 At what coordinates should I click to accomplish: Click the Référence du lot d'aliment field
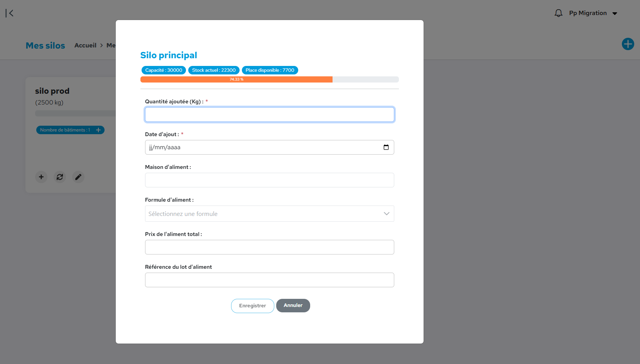tap(269, 280)
